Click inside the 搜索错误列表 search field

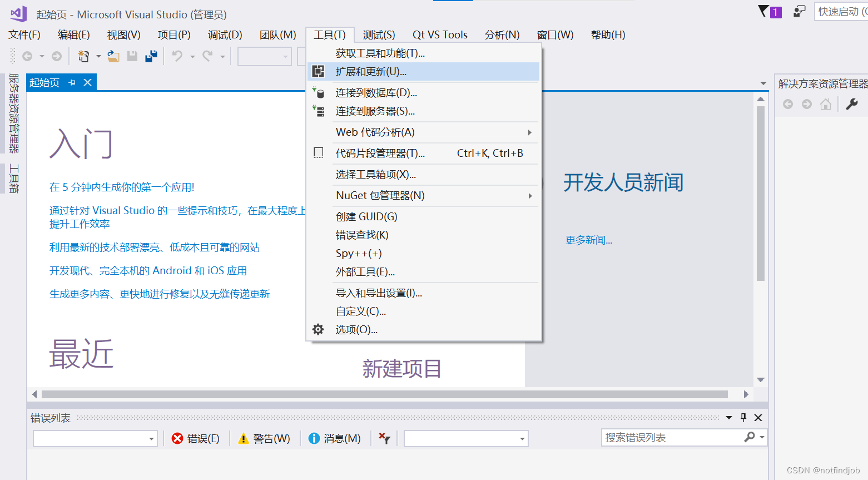667,438
